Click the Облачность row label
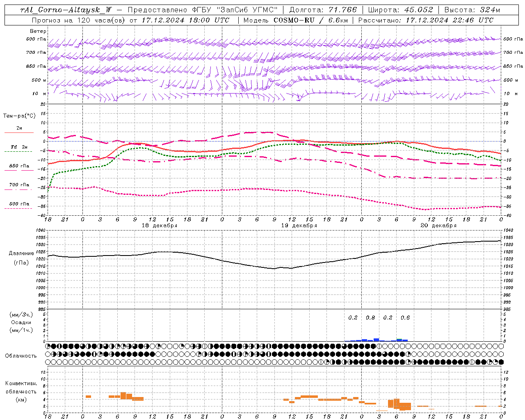The width and height of the screenshot is (525, 420). (21, 356)
